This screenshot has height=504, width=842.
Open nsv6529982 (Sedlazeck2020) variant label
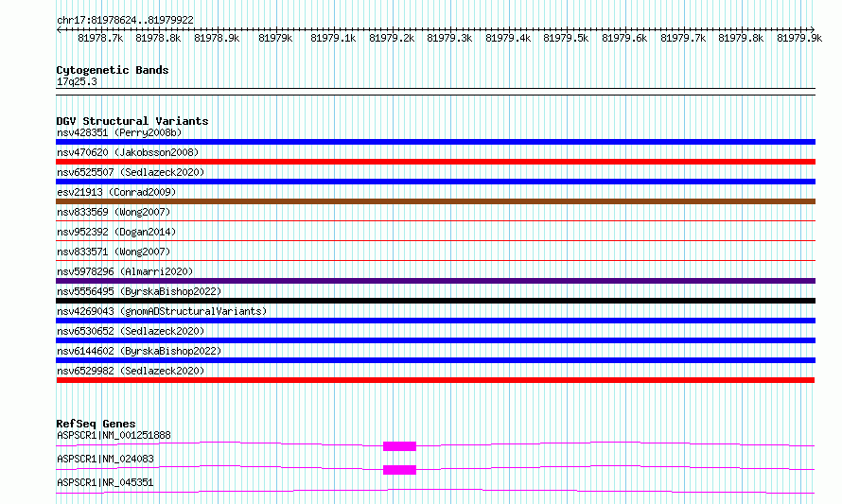click(x=131, y=371)
